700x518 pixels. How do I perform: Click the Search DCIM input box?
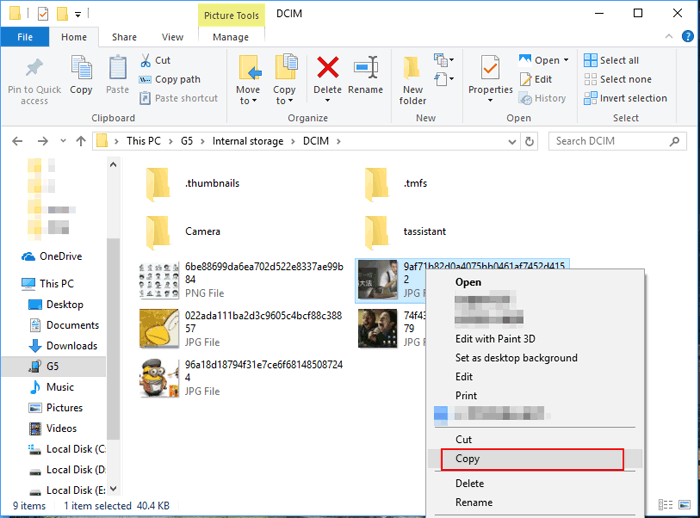point(615,141)
